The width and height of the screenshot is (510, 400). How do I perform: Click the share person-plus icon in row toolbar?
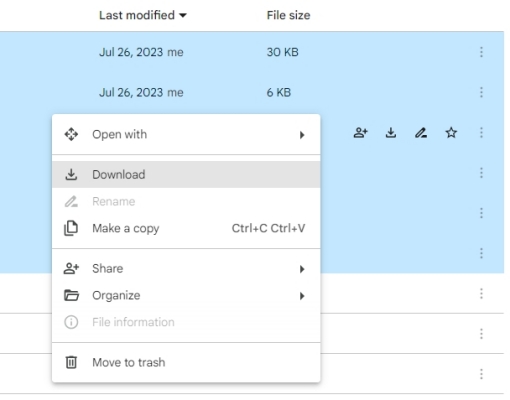[x=360, y=133]
